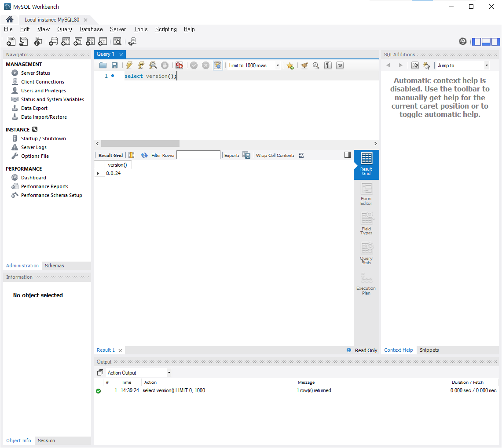The width and height of the screenshot is (502, 448).
Task: Toggle continue-on-error stop button
Action: [179, 65]
